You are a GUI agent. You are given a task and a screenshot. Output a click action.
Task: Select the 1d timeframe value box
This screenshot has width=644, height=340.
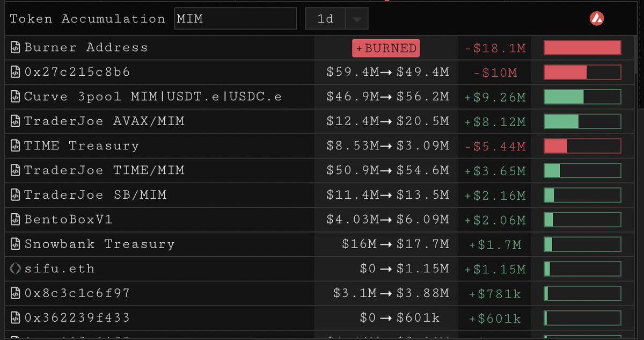click(326, 19)
